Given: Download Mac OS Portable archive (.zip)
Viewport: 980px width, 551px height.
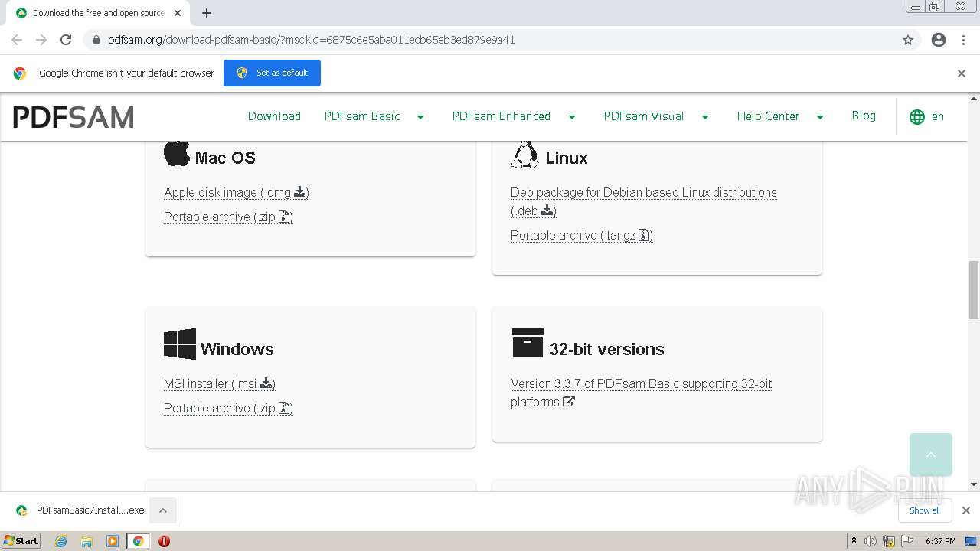Looking at the screenshot, I should (228, 217).
